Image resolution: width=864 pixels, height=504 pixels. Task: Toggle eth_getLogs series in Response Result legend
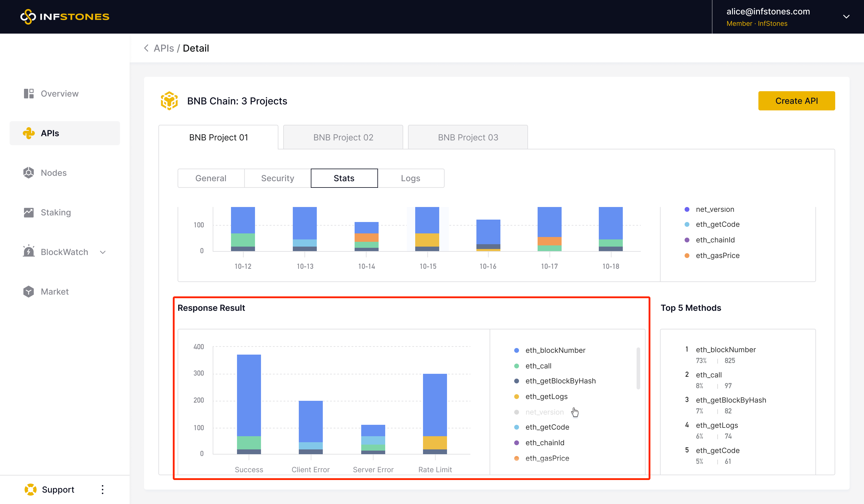point(546,397)
